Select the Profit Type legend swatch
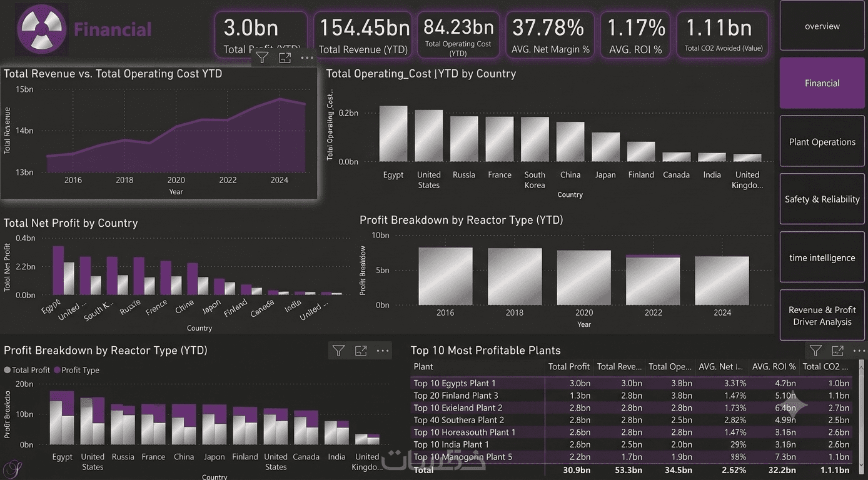The image size is (868, 480). [x=57, y=370]
